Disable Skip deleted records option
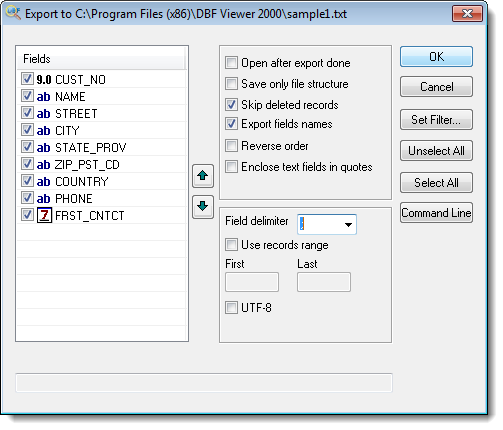Image resolution: width=503 pixels, height=430 pixels. [x=231, y=105]
